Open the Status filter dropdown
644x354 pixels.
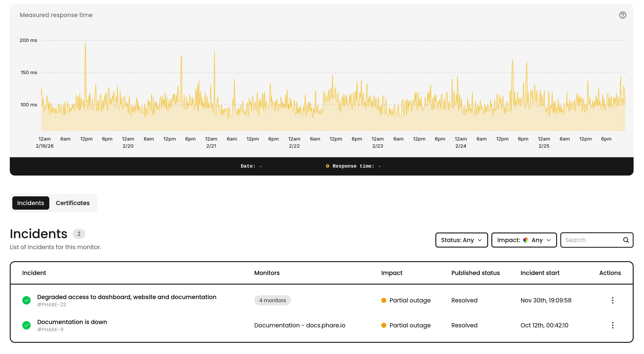pyautogui.click(x=461, y=240)
